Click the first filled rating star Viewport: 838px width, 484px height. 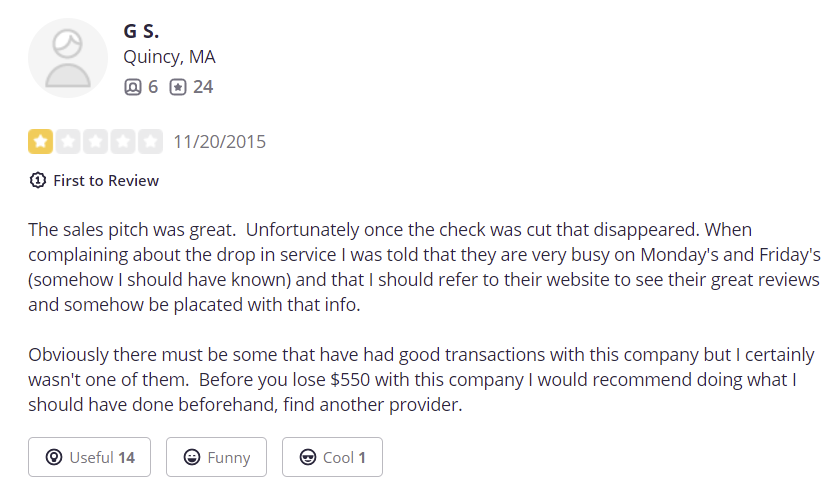[x=41, y=142]
